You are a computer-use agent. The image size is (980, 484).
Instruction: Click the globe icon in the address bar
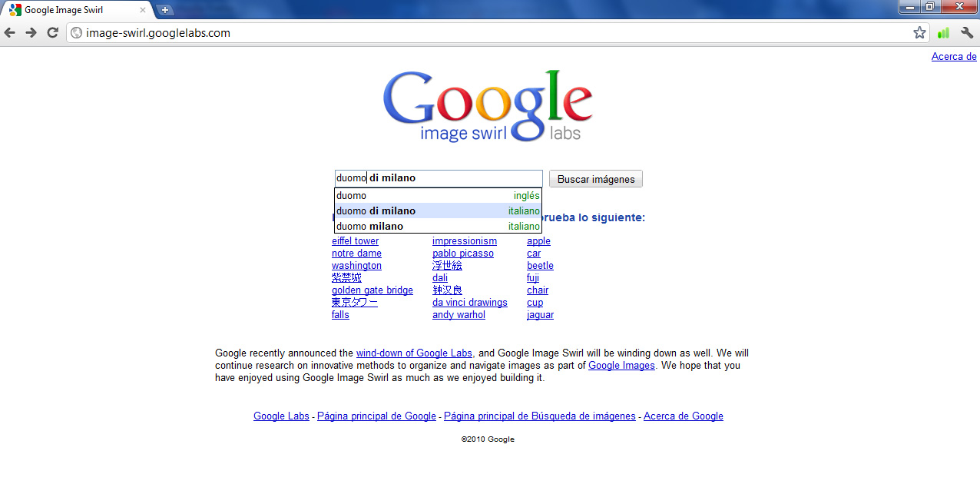pos(76,33)
